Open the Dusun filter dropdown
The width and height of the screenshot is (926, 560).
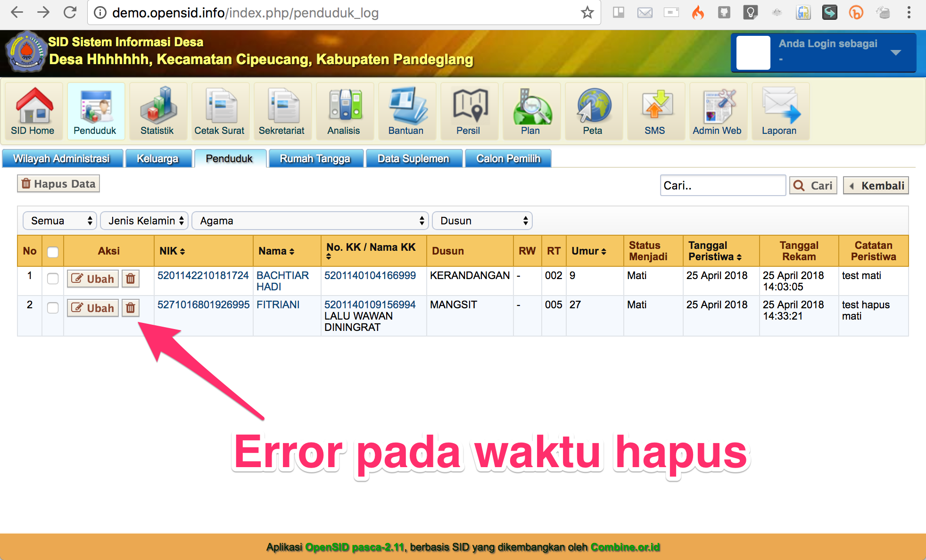(x=482, y=221)
